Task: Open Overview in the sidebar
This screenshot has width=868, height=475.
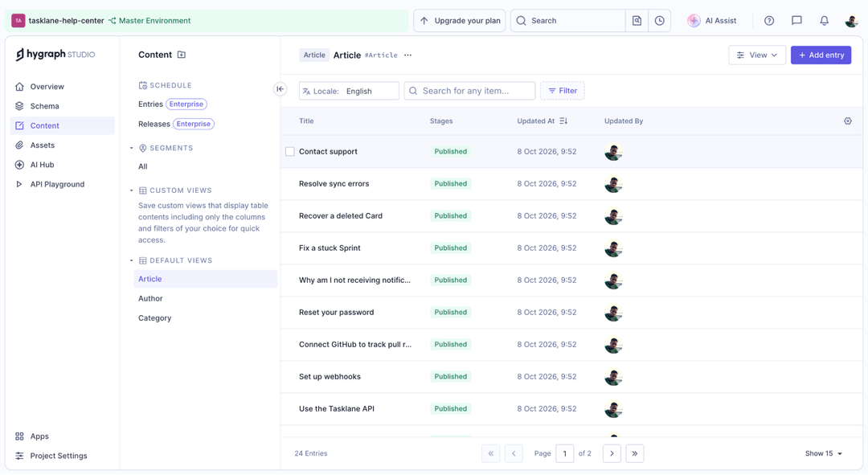Action: pos(62,86)
